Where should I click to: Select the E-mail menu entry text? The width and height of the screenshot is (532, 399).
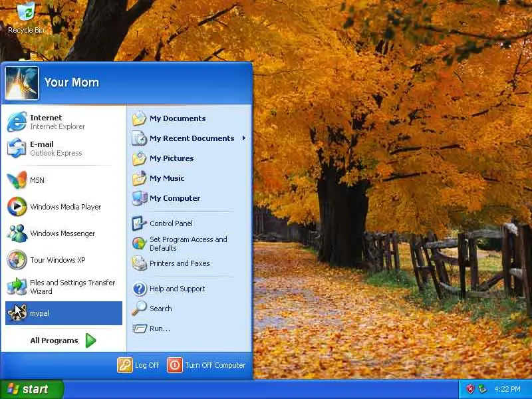point(42,144)
